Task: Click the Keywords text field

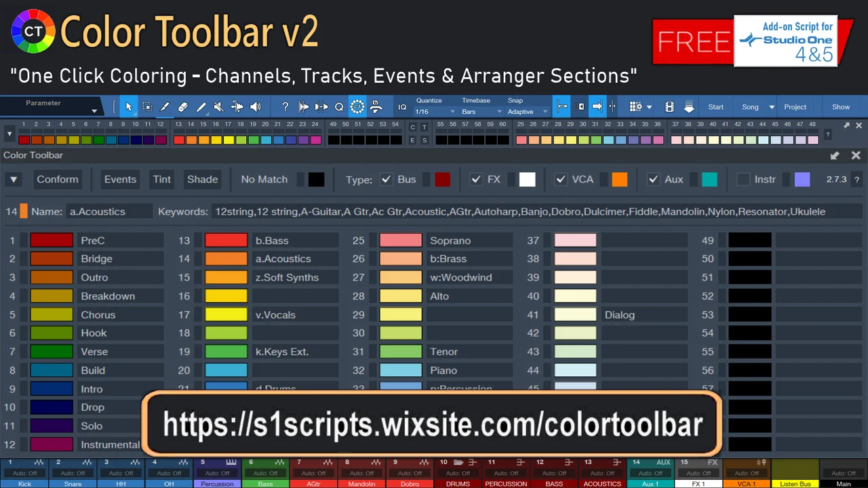Action: [x=536, y=211]
